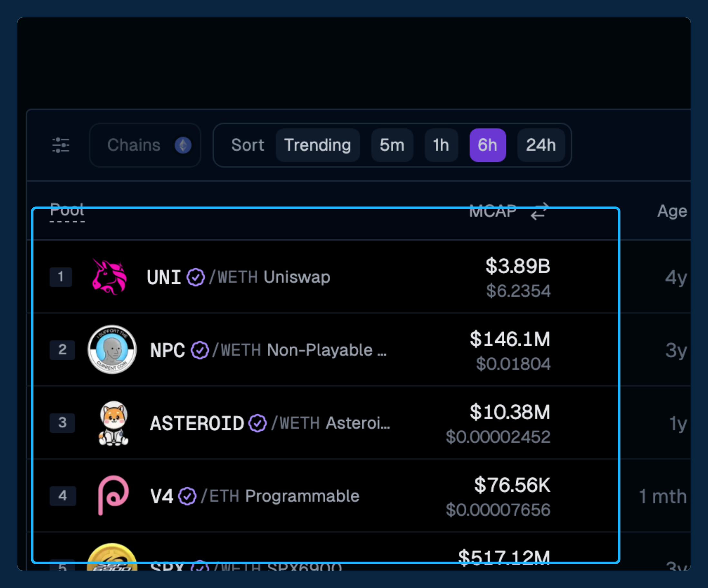Select the 6h timeframe

[488, 145]
